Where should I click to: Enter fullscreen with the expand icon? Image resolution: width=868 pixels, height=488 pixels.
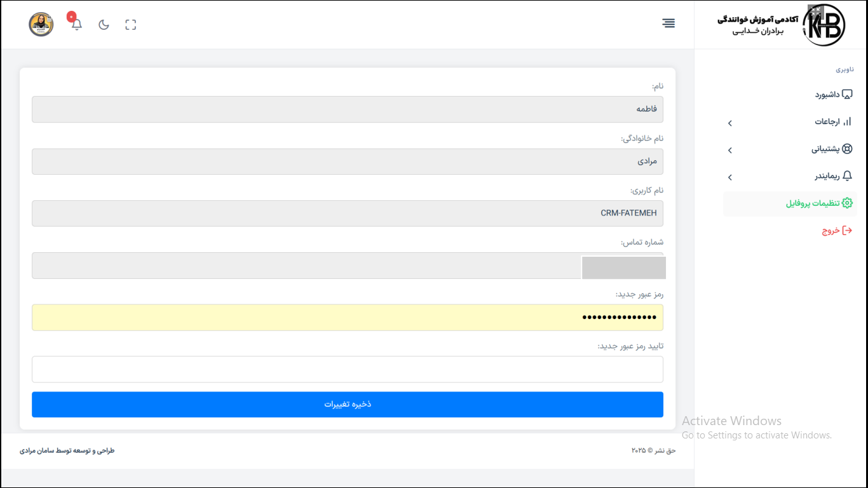(131, 25)
